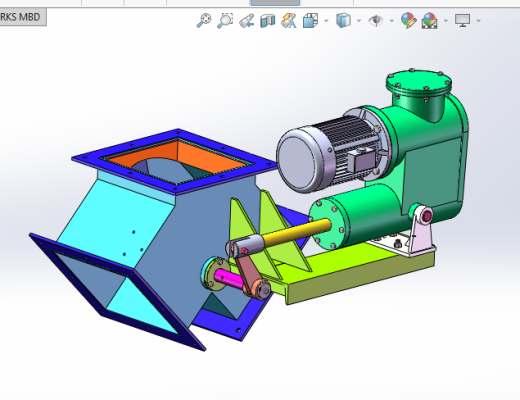Click the Apply Scene icon
The width and height of the screenshot is (520, 400).
pos(429,21)
